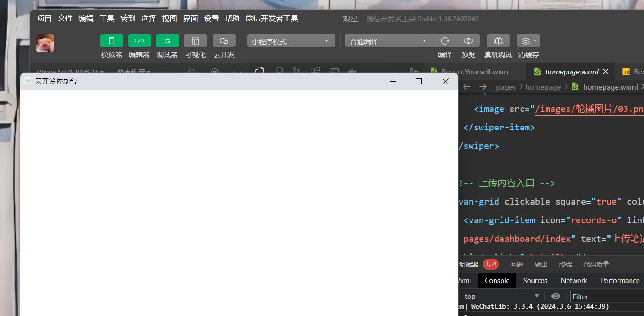Toggle the console live expression eye icon

[555, 296]
